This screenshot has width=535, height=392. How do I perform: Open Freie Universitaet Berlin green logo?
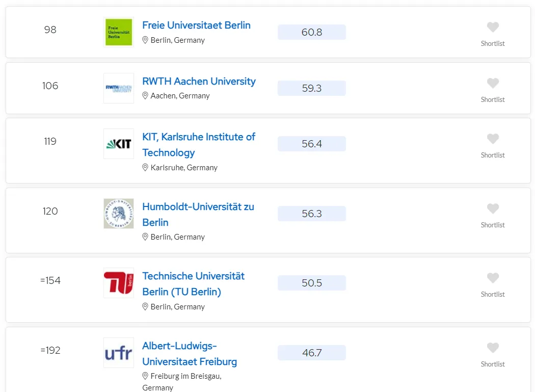(x=119, y=32)
